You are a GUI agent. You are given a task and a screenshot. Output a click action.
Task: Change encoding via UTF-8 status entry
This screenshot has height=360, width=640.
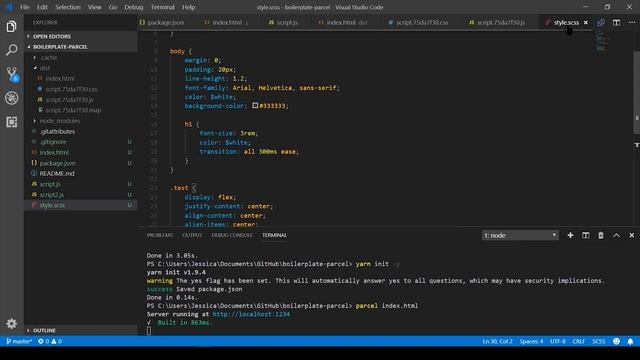click(x=558, y=341)
